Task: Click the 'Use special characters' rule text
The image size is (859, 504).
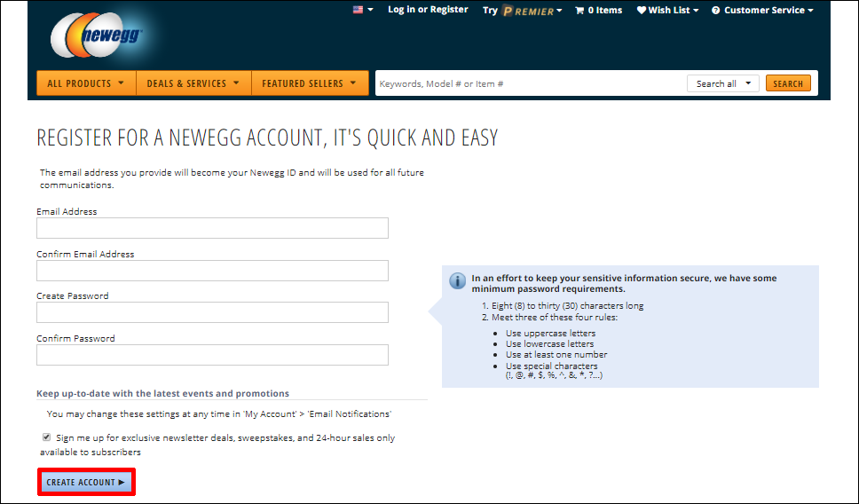Action: [552, 366]
